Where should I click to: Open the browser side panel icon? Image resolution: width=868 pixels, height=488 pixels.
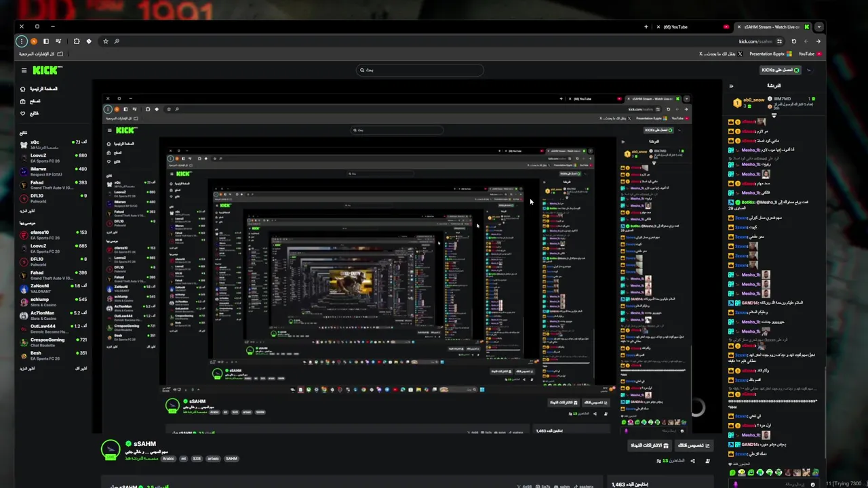(47, 41)
